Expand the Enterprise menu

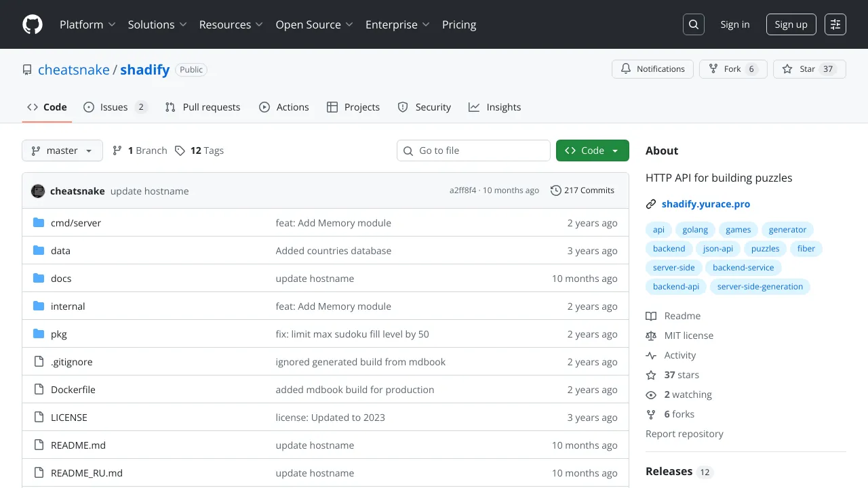point(397,24)
